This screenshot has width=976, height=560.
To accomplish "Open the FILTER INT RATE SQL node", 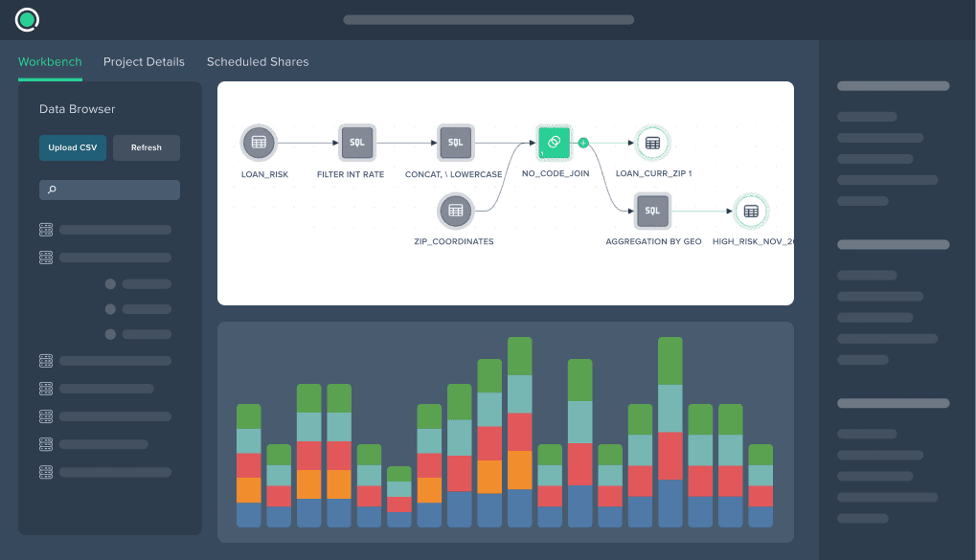I will click(355, 142).
